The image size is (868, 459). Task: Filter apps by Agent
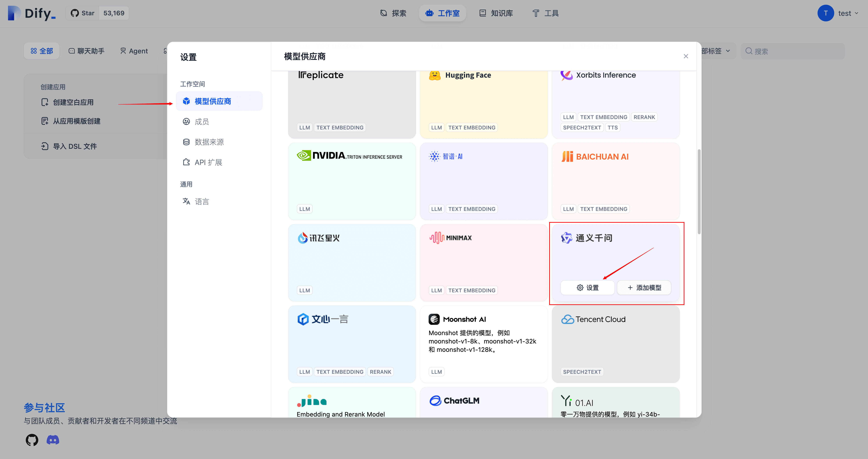coord(134,51)
